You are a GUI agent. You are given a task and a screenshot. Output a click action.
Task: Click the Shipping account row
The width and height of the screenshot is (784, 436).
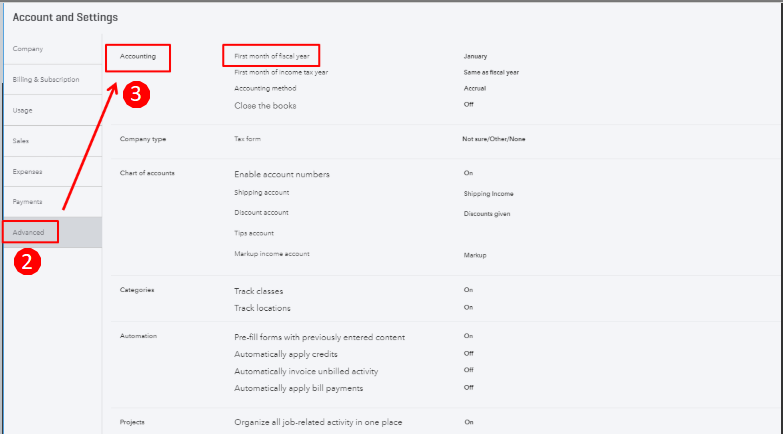pos(262,192)
